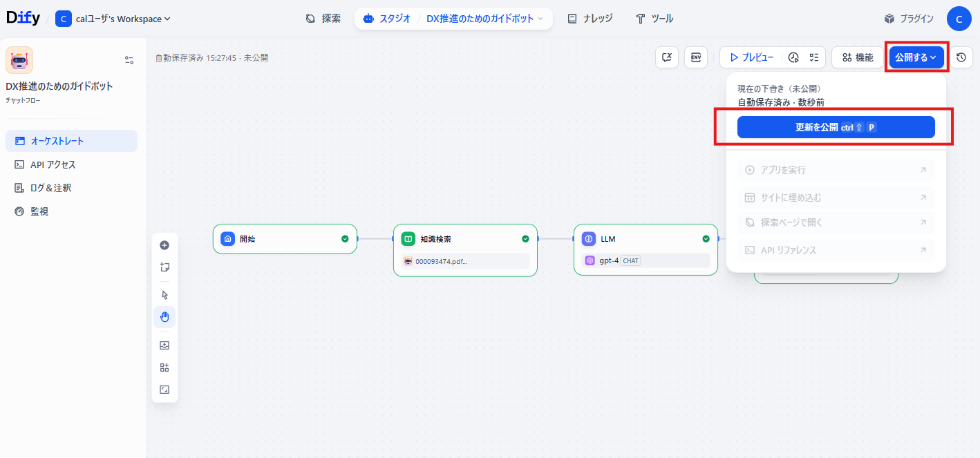The width and height of the screenshot is (980, 458).
Task: Expand the 公開する dropdown
Action: [x=916, y=57]
